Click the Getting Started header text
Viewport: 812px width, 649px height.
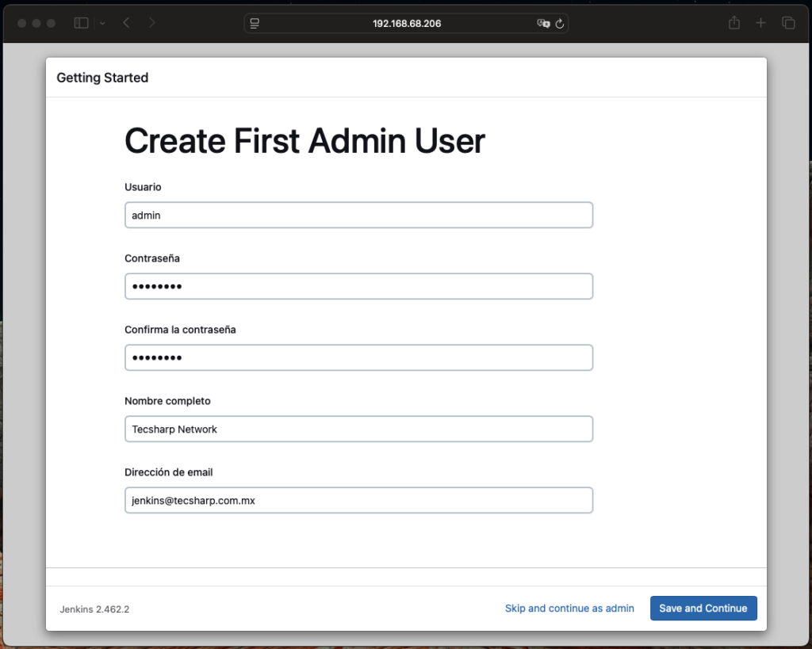(102, 78)
